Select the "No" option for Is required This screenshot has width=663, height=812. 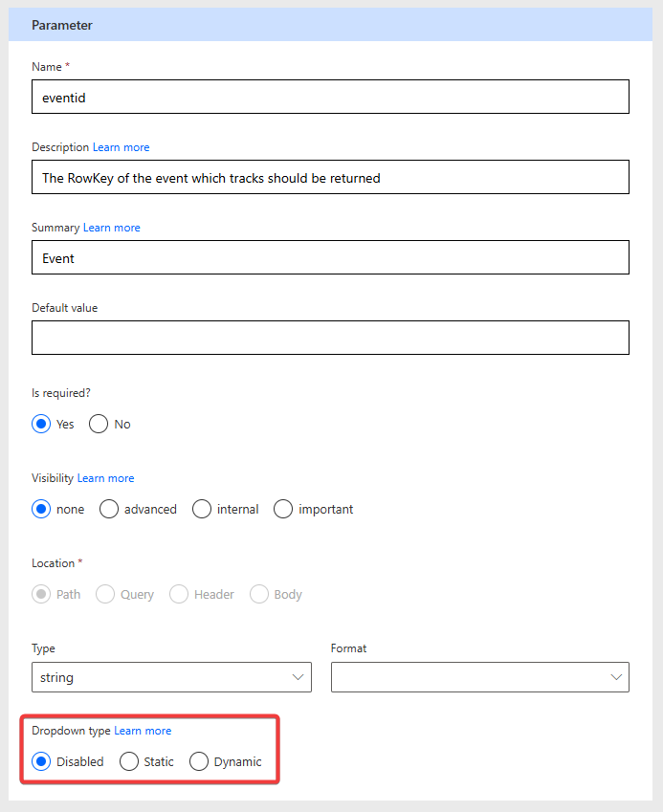(98, 423)
